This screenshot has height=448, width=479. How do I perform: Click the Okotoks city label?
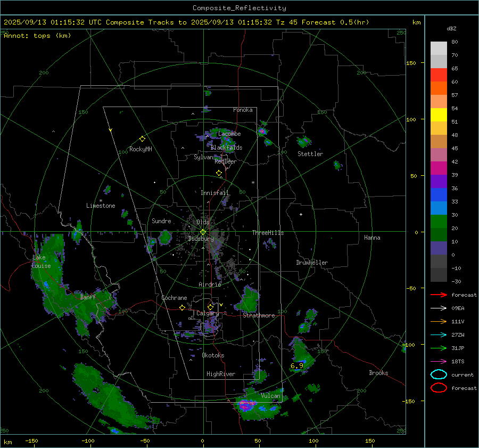213,355
